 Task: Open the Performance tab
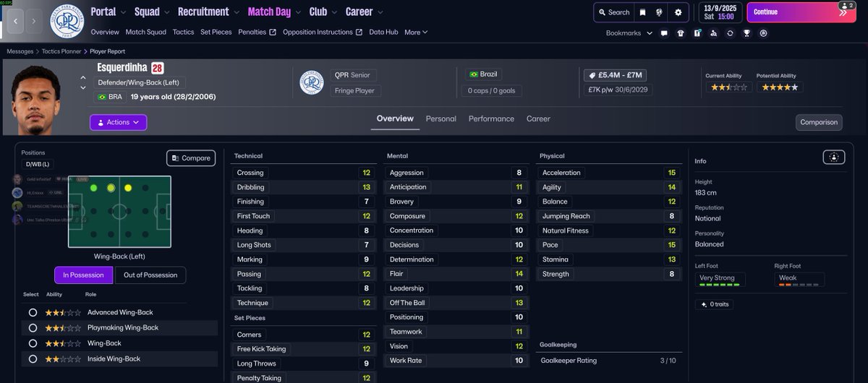491,119
